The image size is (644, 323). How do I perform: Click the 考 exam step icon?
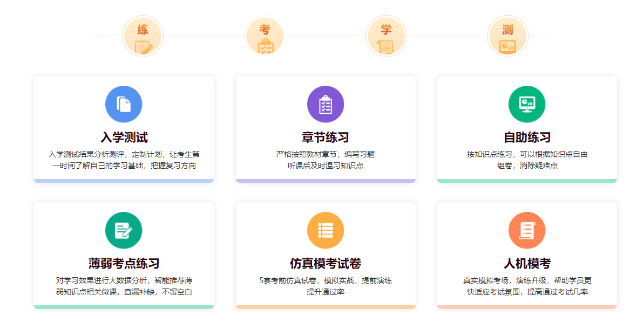pyautogui.click(x=265, y=37)
